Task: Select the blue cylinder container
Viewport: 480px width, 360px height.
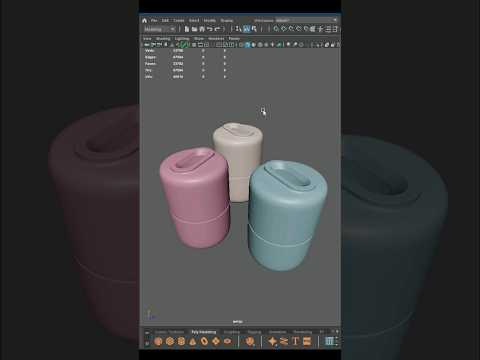Action: (x=287, y=215)
